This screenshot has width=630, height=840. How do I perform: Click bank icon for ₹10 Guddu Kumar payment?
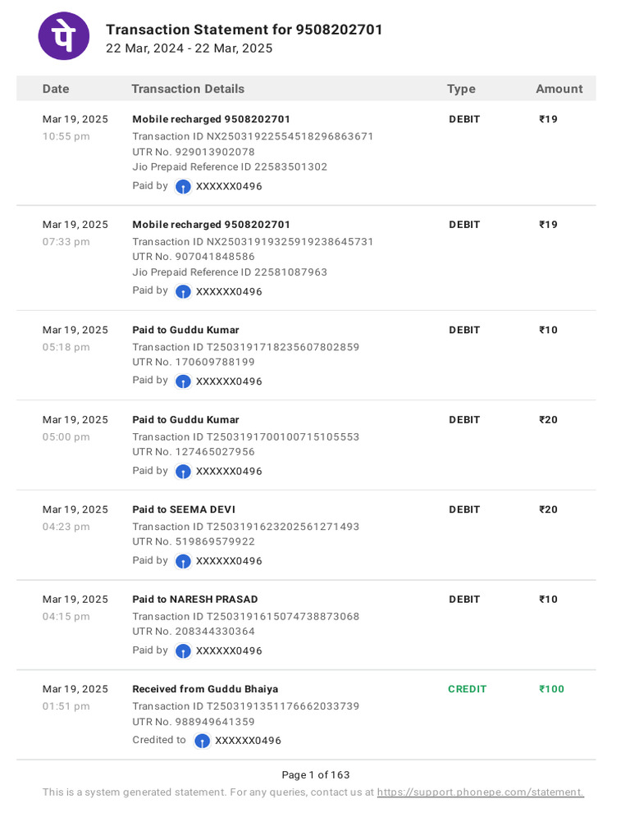click(183, 382)
